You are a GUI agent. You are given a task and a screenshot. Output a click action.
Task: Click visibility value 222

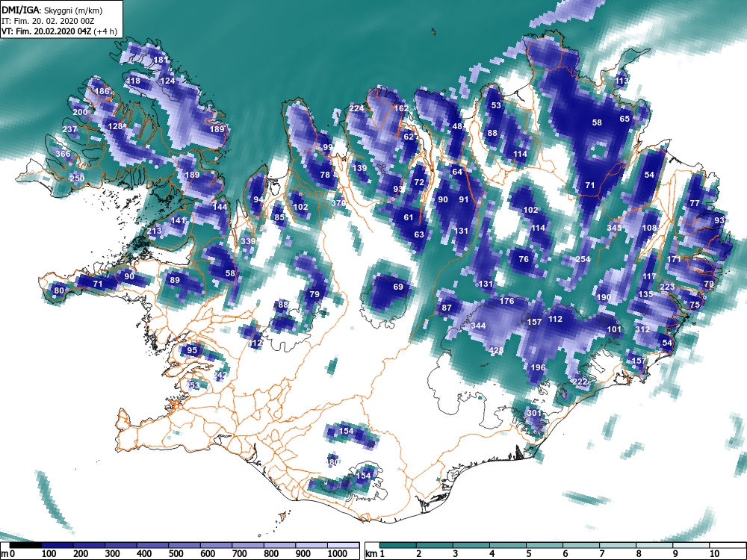coord(580,382)
